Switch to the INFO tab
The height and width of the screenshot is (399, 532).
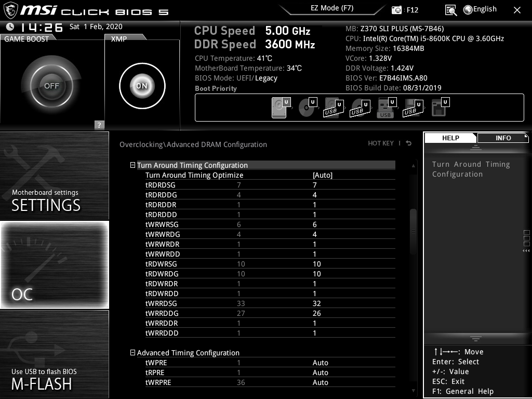pos(503,138)
